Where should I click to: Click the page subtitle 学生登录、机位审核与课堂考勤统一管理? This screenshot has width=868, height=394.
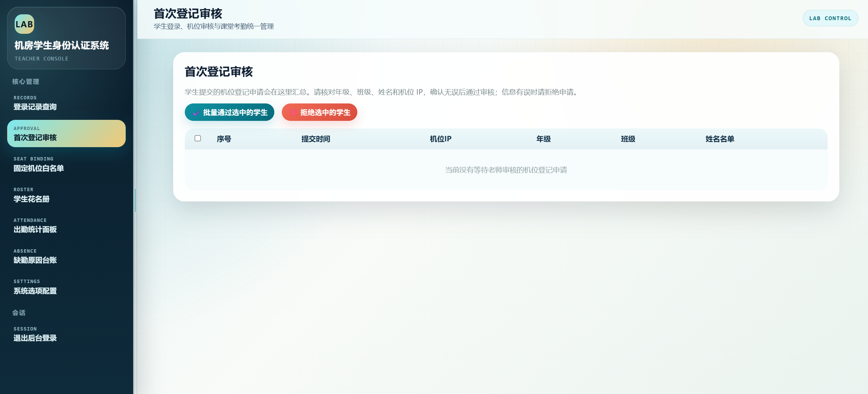point(214,26)
